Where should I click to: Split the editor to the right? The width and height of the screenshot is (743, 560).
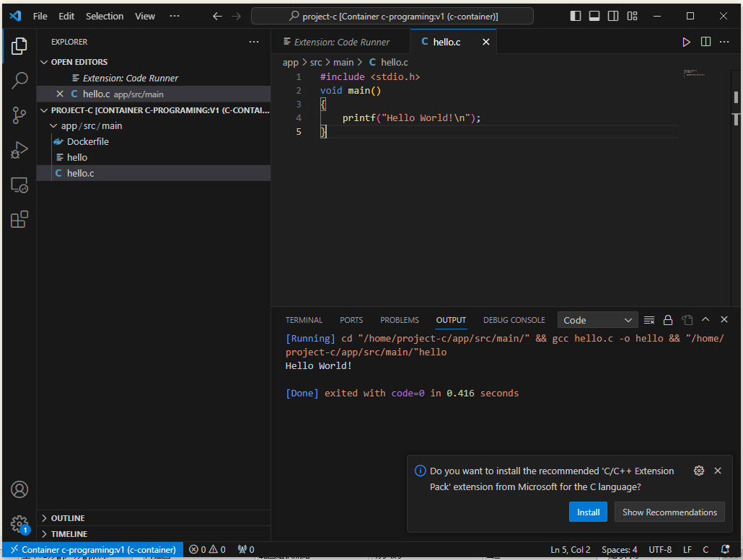705,43
